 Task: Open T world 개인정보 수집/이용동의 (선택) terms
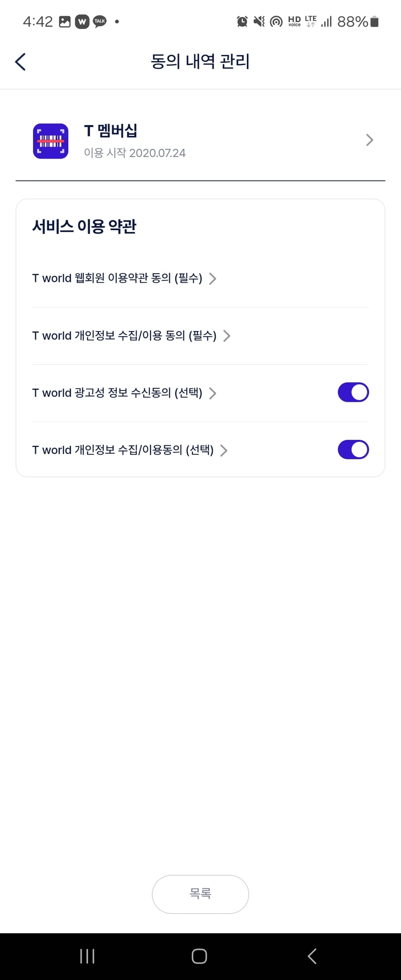click(x=123, y=450)
